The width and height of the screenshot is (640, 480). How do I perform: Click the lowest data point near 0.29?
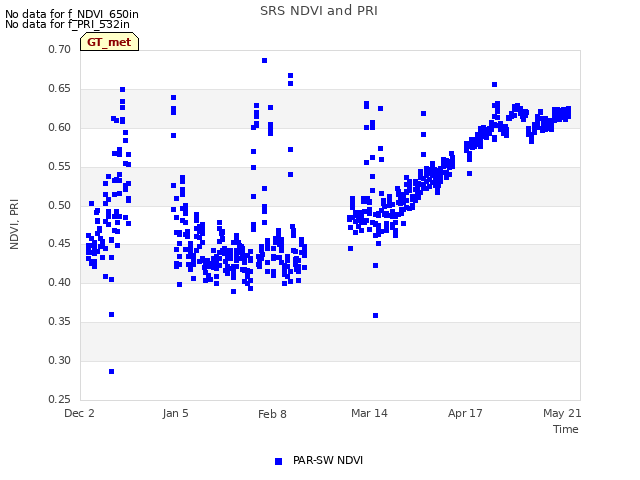[x=111, y=371]
